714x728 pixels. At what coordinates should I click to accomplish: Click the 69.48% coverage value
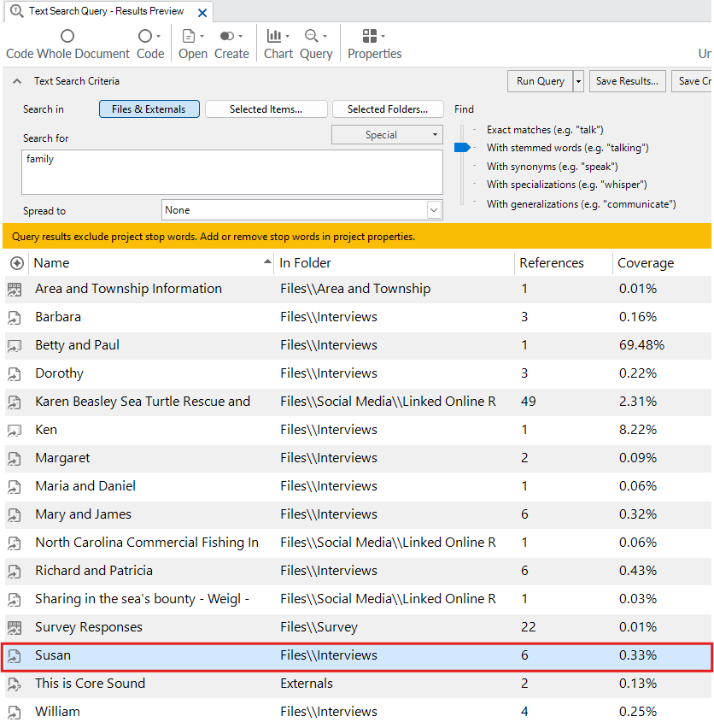pyautogui.click(x=641, y=345)
